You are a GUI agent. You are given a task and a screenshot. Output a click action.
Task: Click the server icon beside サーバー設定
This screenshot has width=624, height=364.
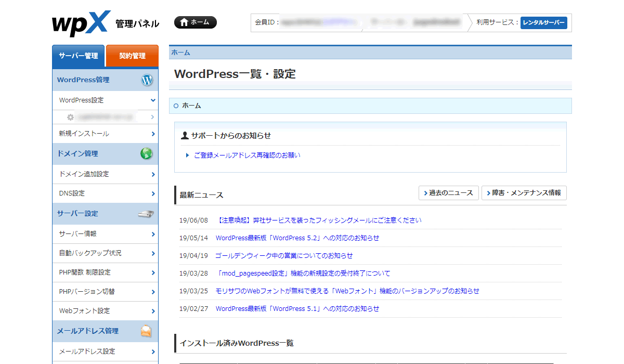(x=146, y=214)
